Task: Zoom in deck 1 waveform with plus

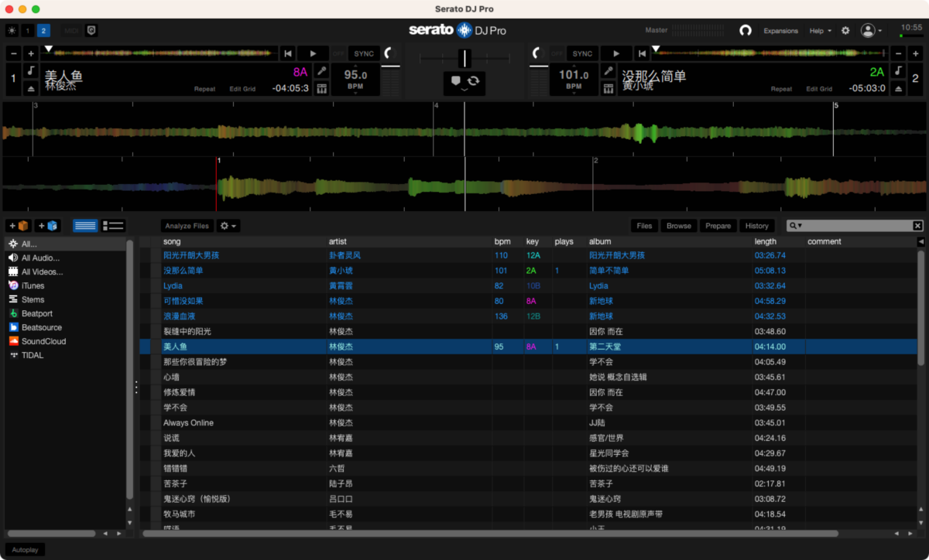Action: pyautogui.click(x=31, y=53)
